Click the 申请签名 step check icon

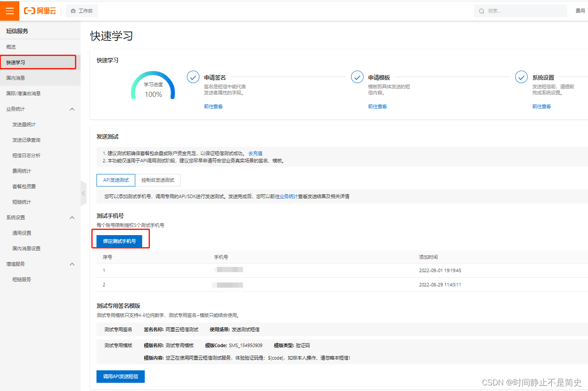(193, 77)
